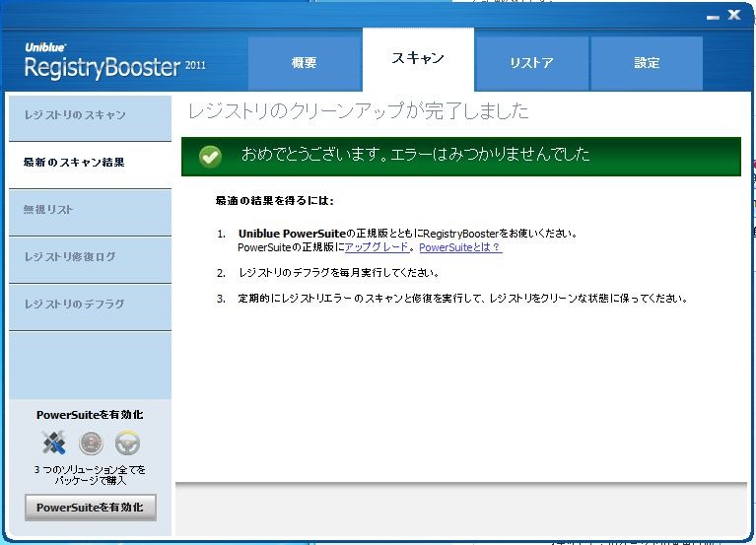Image resolution: width=756 pixels, height=545 pixels.
Task: Click the steering wheel PowerSuite icon
Action: coord(128,443)
